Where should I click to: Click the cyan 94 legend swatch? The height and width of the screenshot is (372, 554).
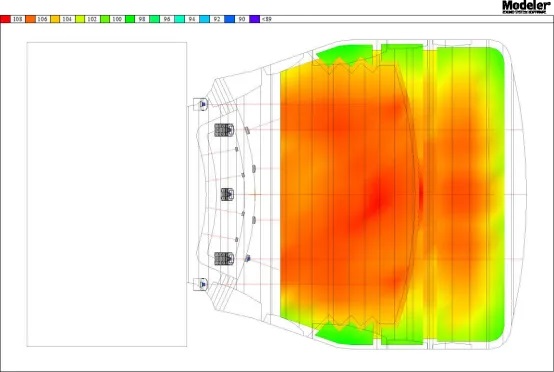(180, 19)
